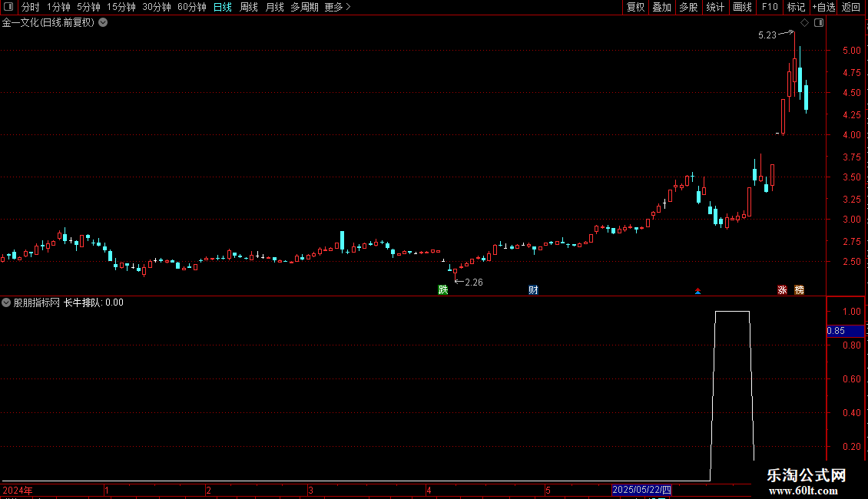The width and height of the screenshot is (868, 499).
Task: Click the month 5 marker on time axis
Action: [x=548, y=490]
